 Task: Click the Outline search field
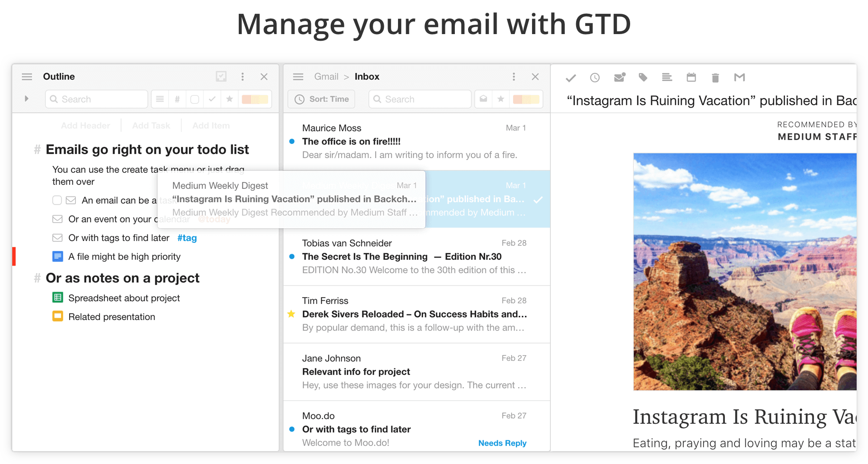pyautogui.click(x=97, y=99)
